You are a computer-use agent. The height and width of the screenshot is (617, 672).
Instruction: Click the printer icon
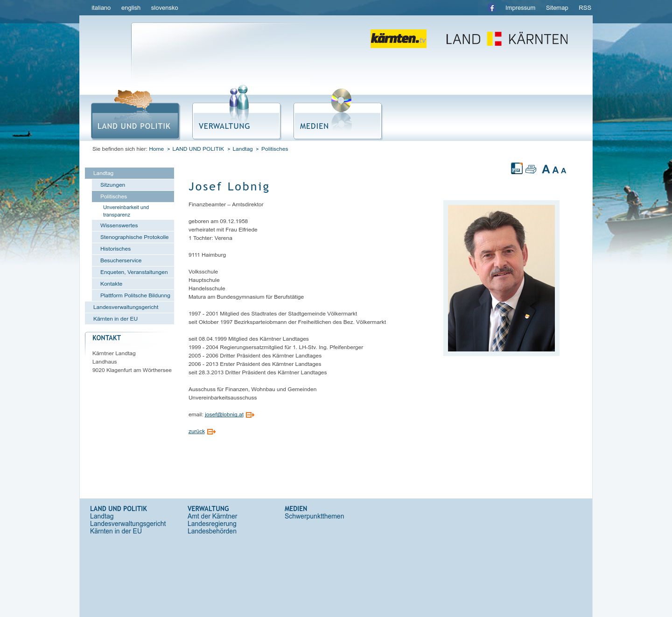[531, 169]
